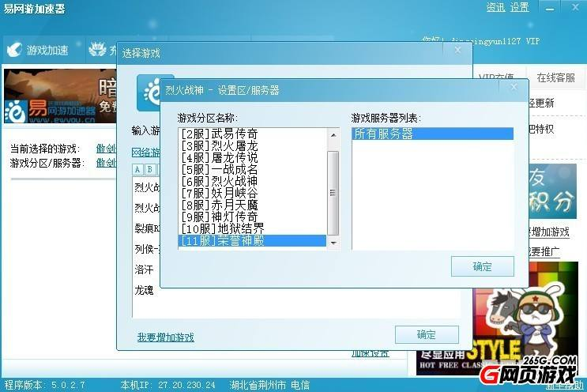Select 裂痕 entry in the game list
The height and width of the screenshot is (392, 587).
(147, 228)
